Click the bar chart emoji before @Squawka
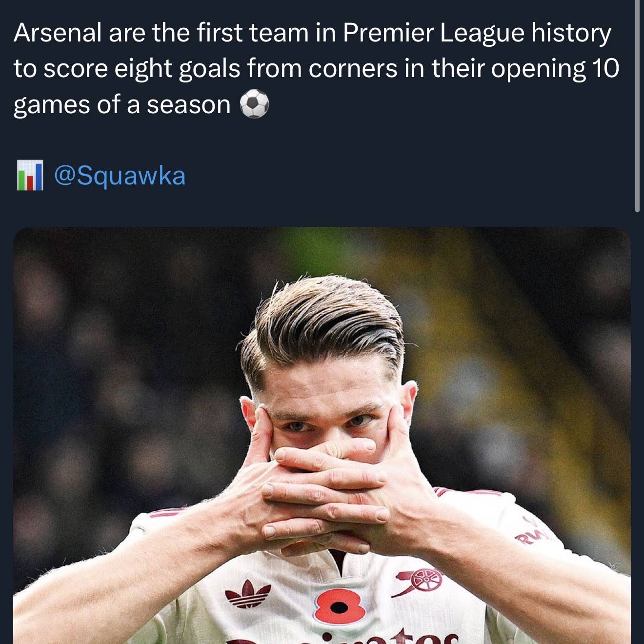 (29, 175)
